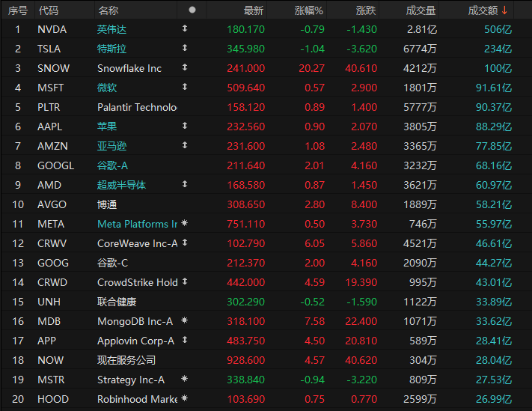Click the marker icon in AMZN row
Viewport: 532px width, 411px height.
[x=185, y=145]
